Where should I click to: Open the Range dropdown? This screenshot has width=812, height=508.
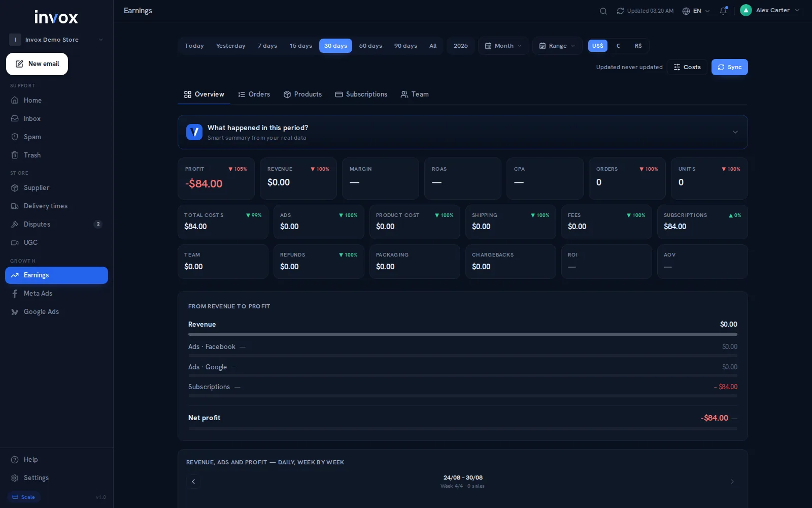point(557,46)
